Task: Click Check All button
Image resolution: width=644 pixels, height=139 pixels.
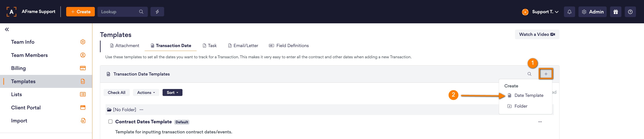Action: 117,92
